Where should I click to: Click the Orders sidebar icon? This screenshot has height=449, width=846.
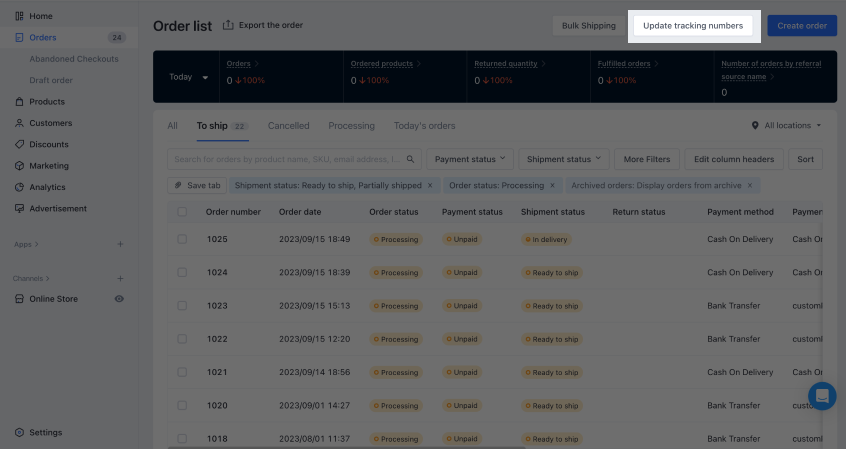[x=19, y=37]
